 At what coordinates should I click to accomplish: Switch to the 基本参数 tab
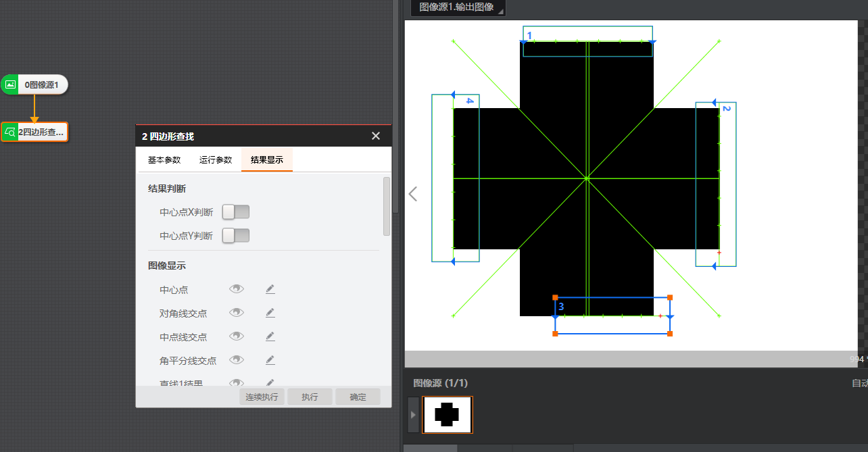click(164, 160)
